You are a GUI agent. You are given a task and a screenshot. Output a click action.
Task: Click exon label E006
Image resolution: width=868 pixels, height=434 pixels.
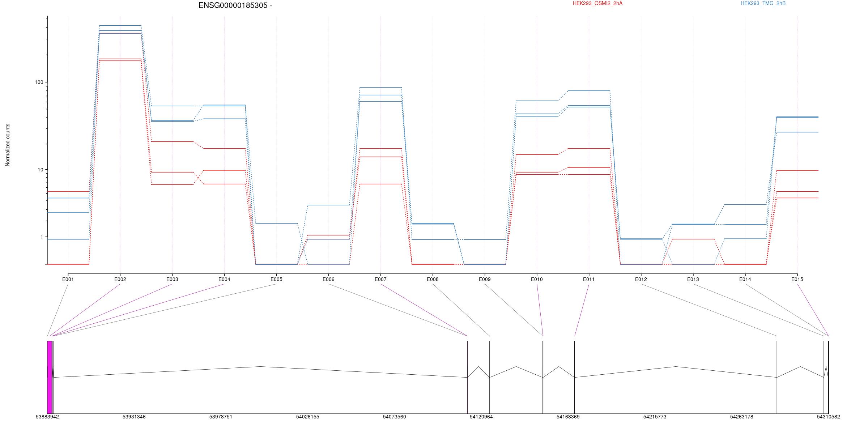click(328, 279)
